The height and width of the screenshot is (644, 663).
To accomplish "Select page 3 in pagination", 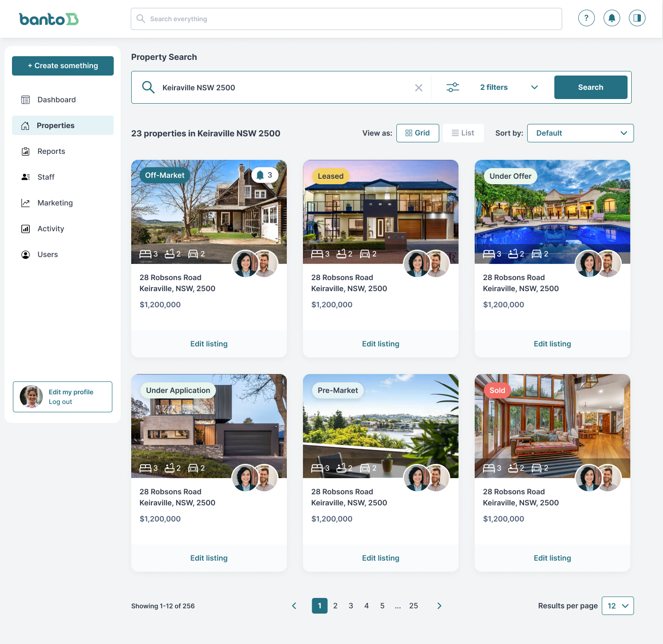I will [351, 606].
